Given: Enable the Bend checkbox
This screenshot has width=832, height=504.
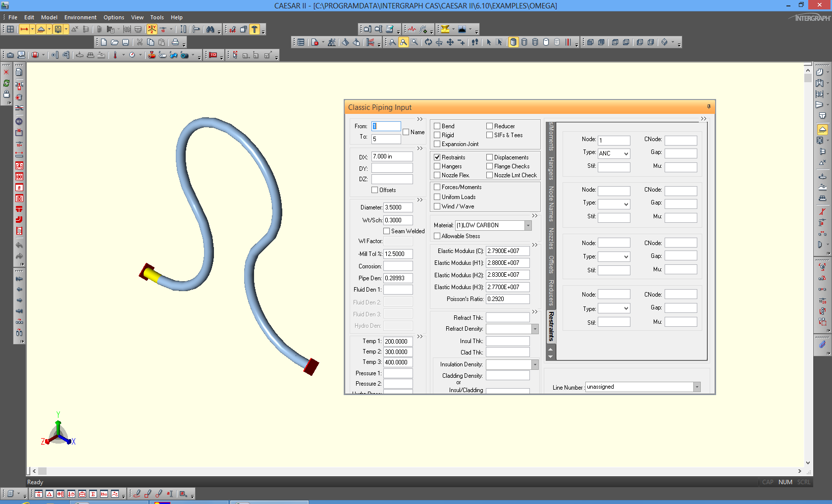Looking at the screenshot, I should pyautogui.click(x=437, y=126).
